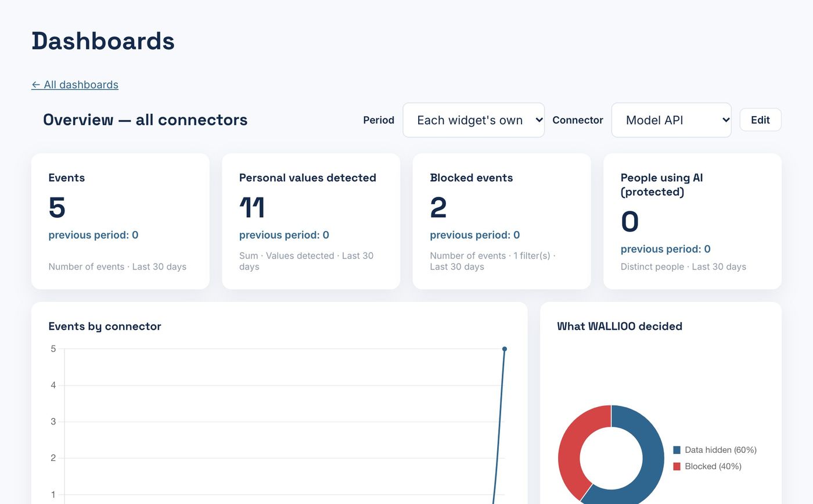This screenshot has height=504, width=813.
Task: Click the Data hidden (60%) legend label
Action: tap(721, 450)
